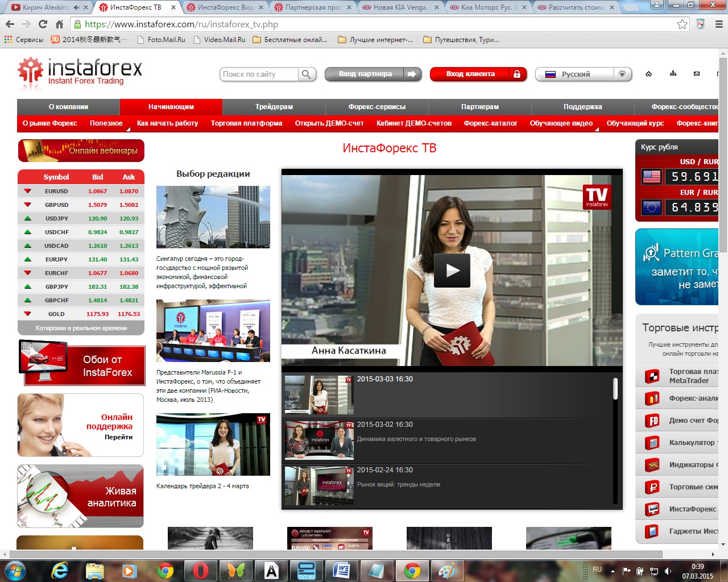
Task: Click the browser address bar
Action: [x=375, y=24]
